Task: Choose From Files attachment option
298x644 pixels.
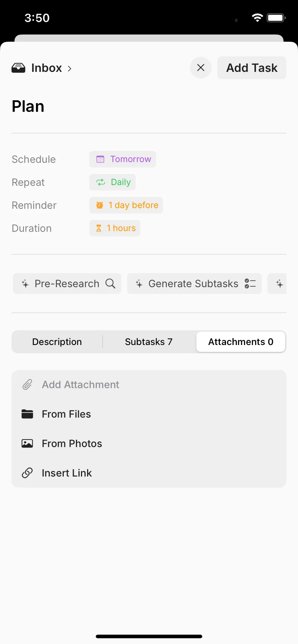Action: pos(149,414)
